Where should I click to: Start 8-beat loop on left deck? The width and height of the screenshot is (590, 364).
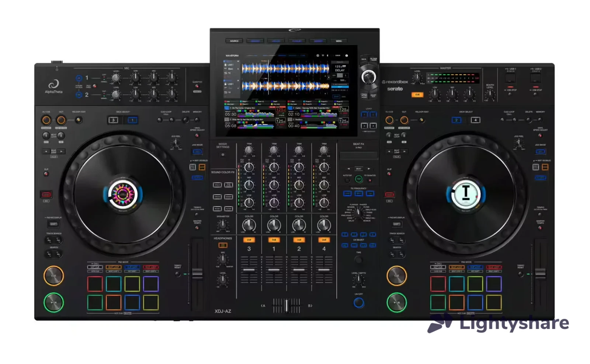[61, 136]
